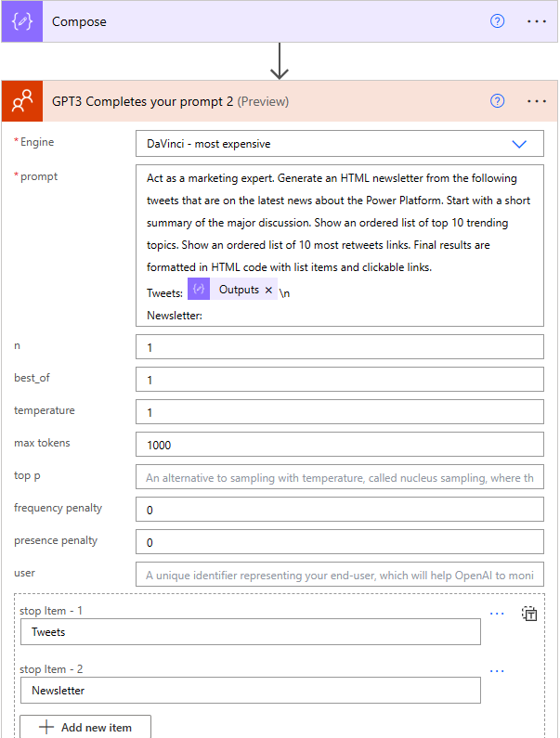The width and height of the screenshot is (560, 738).
Task: Edit the temperature value field
Action: 340,412
